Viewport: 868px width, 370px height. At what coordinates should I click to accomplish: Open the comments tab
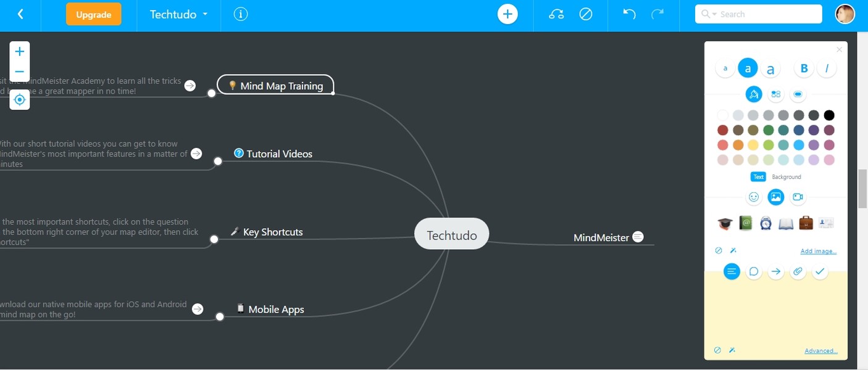754,271
